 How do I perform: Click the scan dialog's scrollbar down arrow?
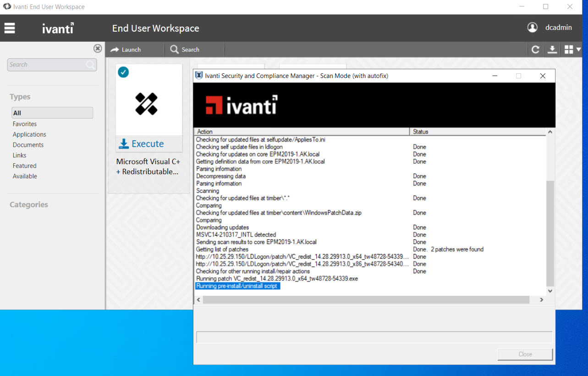click(549, 291)
